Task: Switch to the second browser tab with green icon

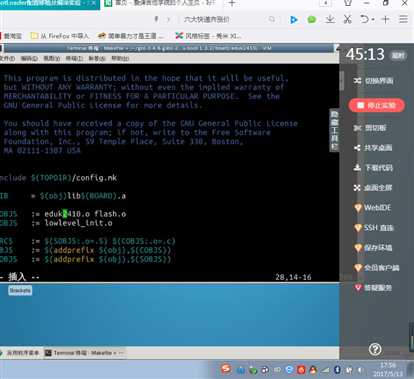Action: click(x=161, y=4)
